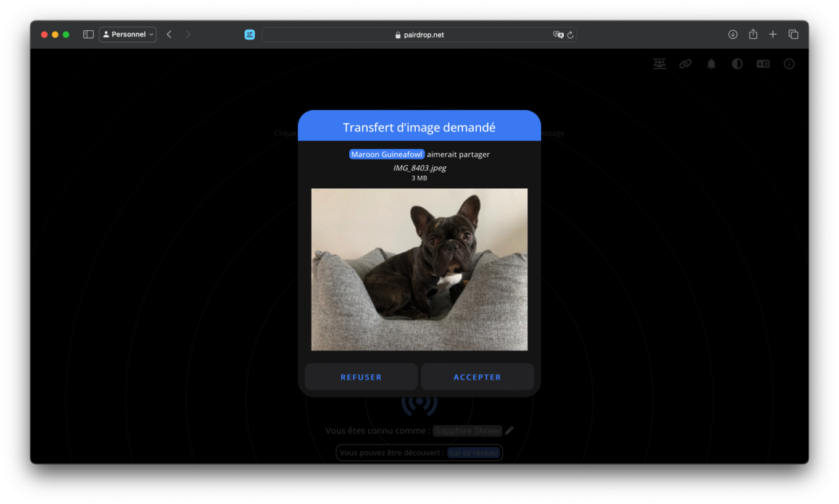
Task: Open the public rooms icon
Action: [659, 64]
